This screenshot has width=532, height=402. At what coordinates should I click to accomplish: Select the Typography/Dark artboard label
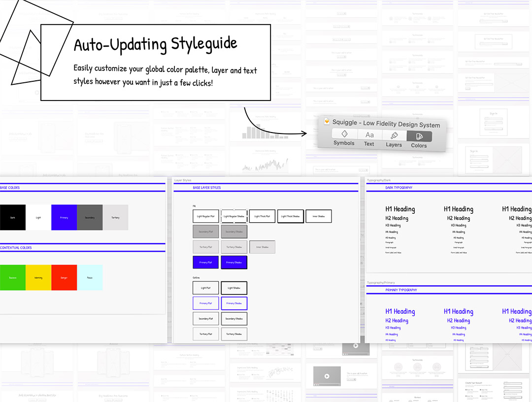coord(379,180)
